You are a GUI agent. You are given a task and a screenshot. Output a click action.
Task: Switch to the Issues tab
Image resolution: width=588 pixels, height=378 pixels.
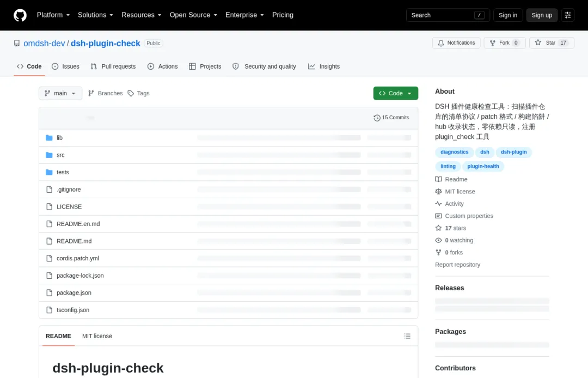coord(66,66)
